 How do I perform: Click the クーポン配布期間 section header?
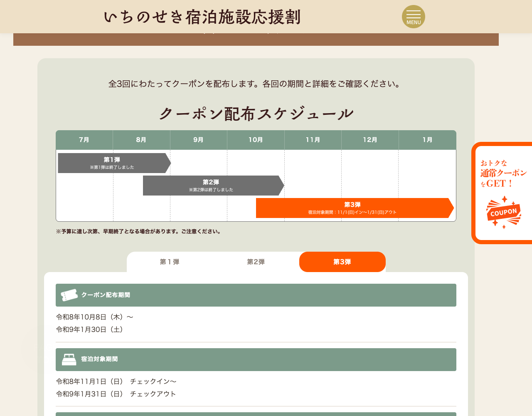point(256,295)
